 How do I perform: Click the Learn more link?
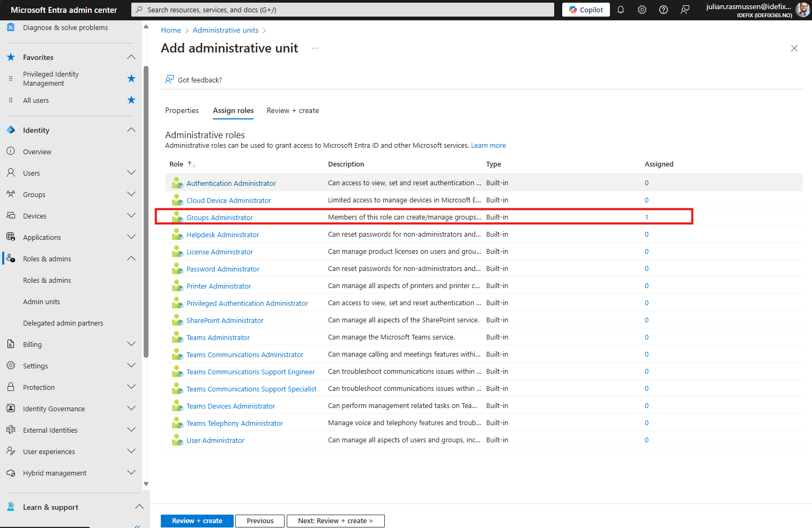point(488,145)
